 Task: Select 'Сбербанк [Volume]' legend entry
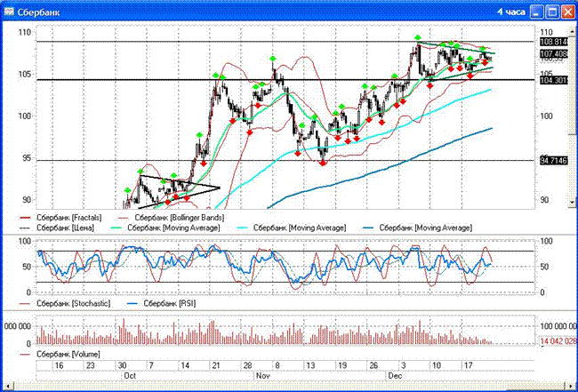pyautogui.click(x=59, y=354)
